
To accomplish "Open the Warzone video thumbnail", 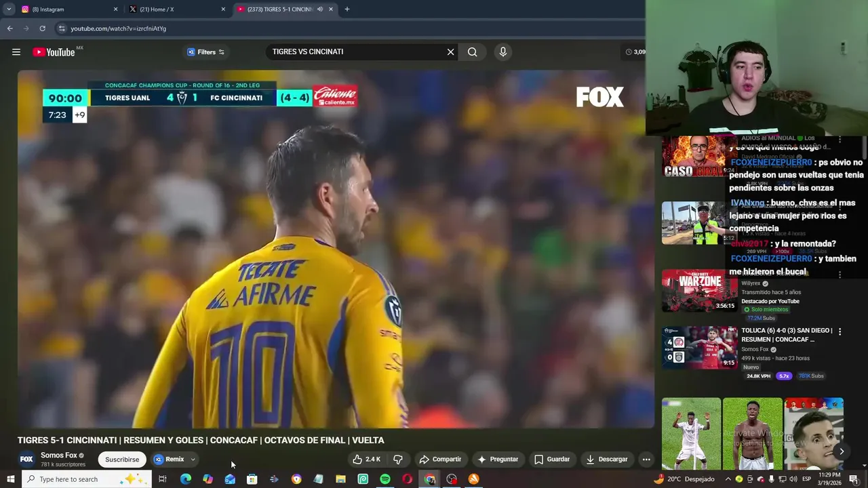I will pos(699,291).
